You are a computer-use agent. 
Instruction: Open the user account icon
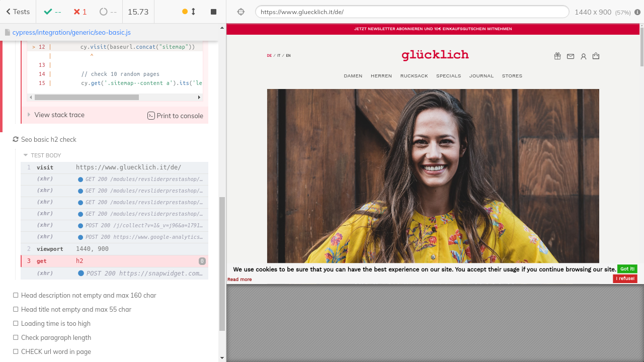(x=584, y=56)
